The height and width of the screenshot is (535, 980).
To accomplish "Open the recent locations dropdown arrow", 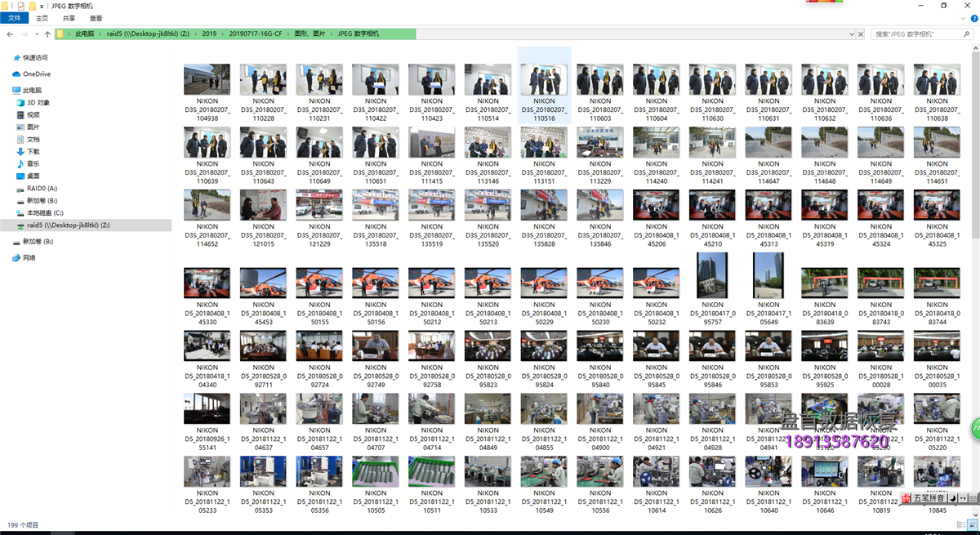I will tap(37, 34).
